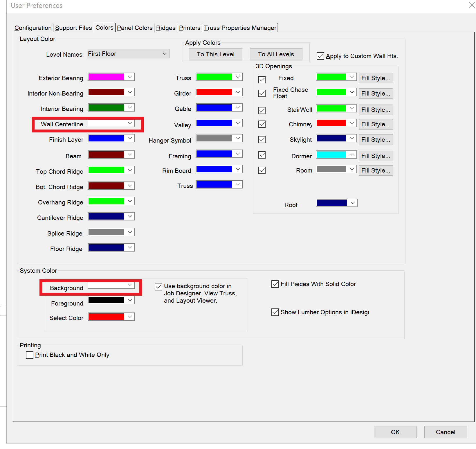Enable Print Black and White Only
The image size is (476, 449).
(x=30, y=355)
